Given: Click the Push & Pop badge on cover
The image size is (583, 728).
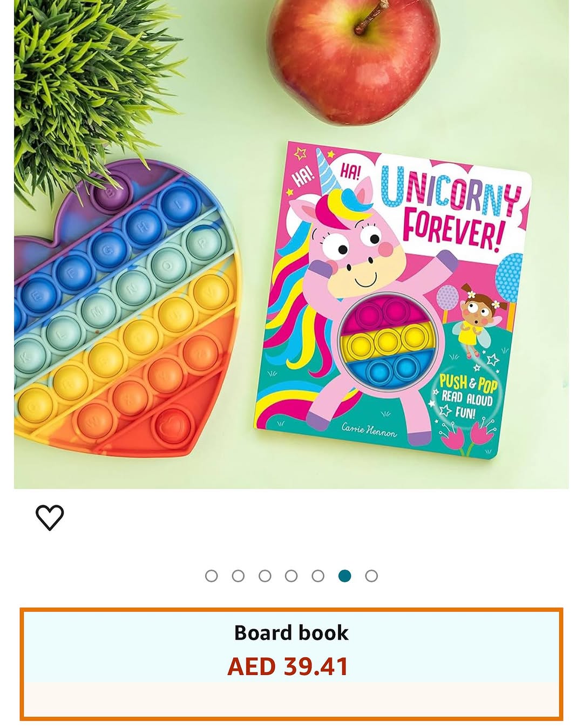Looking at the screenshot, I should tap(467, 397).
